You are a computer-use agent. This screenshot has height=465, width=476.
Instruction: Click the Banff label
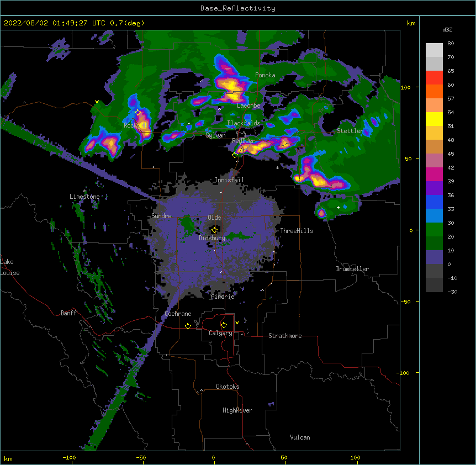68,313
